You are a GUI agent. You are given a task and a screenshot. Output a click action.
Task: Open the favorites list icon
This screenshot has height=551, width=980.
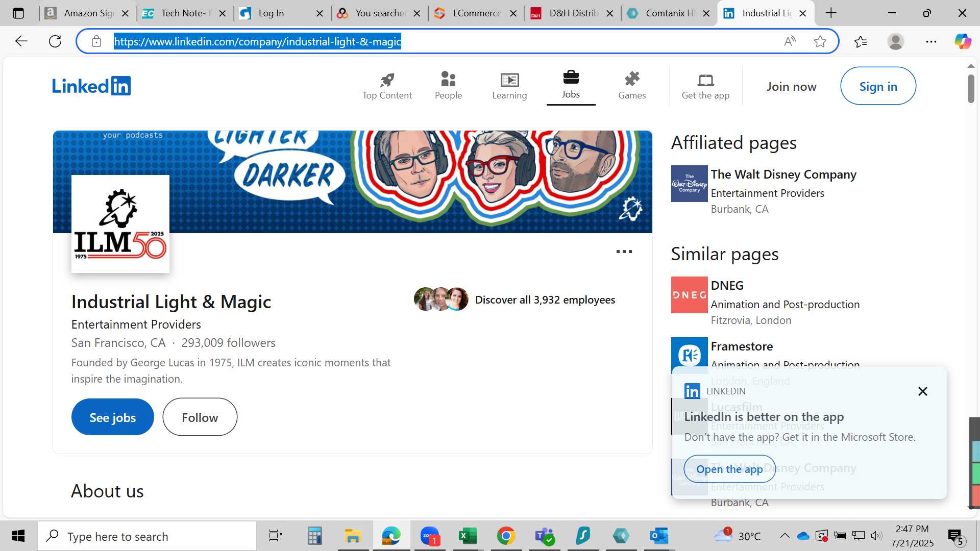coord(861,41)
